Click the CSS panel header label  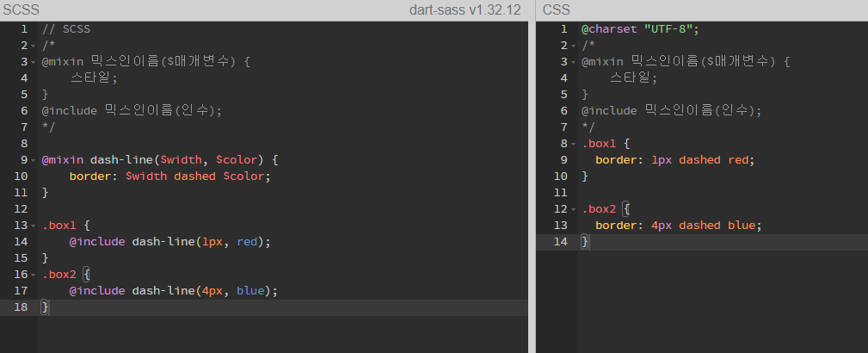click(x=557, y=10)
